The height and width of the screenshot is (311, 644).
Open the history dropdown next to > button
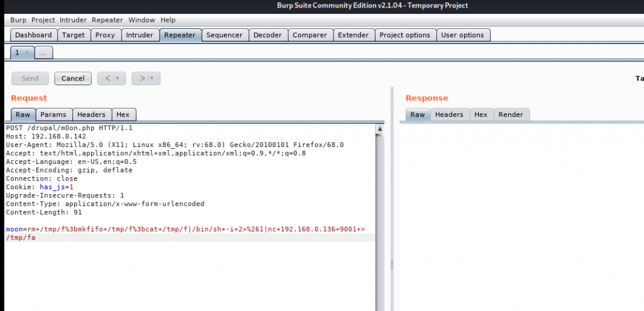click(153, 79)
